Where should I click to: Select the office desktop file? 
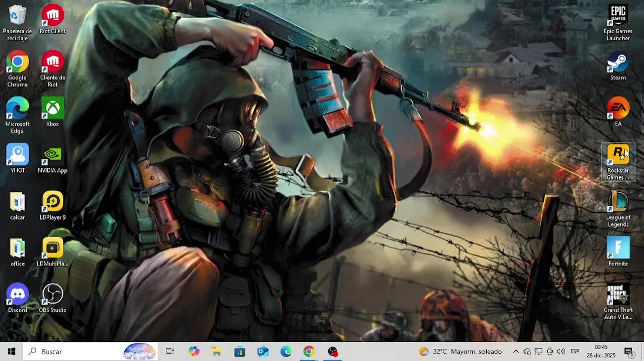pos(17,252)
